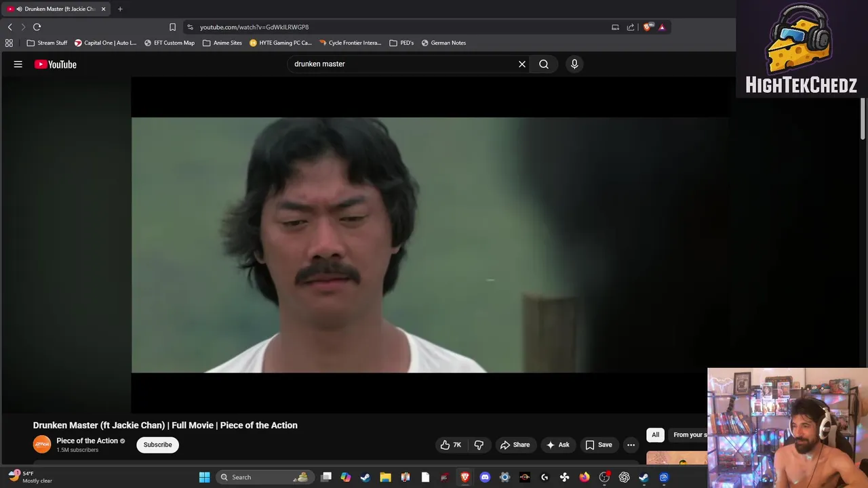
Task: Open Brave browser taskbar icon
Action: coord(465,477)
